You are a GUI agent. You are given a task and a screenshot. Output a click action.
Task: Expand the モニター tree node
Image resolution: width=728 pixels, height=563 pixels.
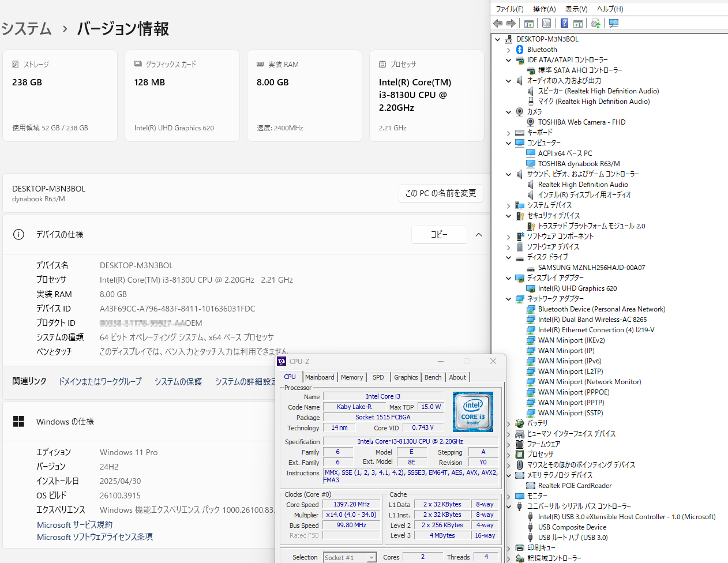[509, 496]
